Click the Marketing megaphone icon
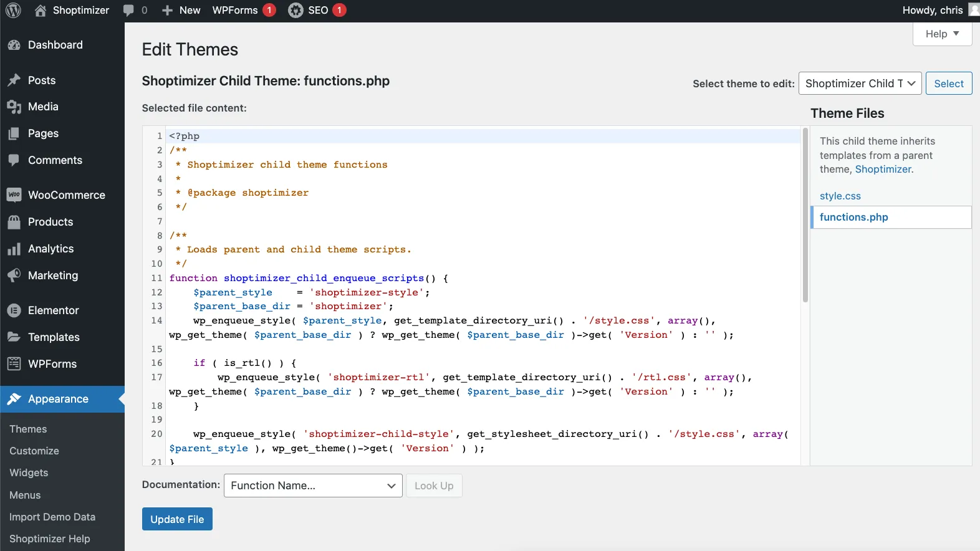Viewport: 980px width, 551px height. 14,275
